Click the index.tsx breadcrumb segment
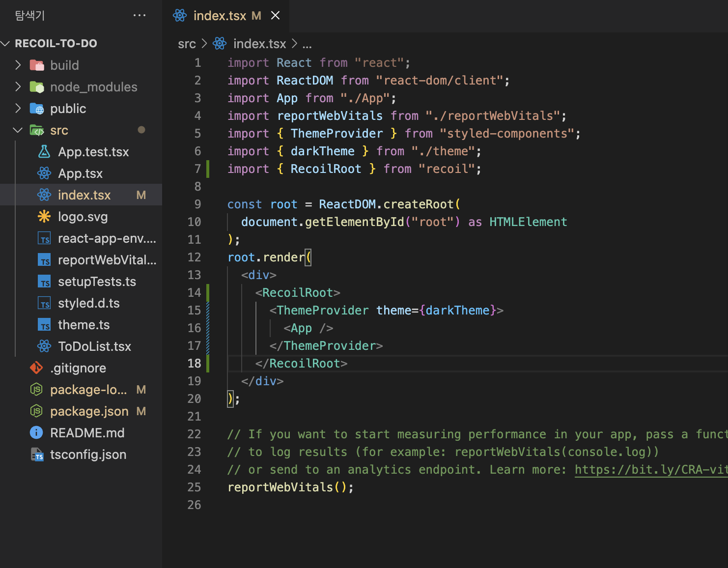 [259, 44]
